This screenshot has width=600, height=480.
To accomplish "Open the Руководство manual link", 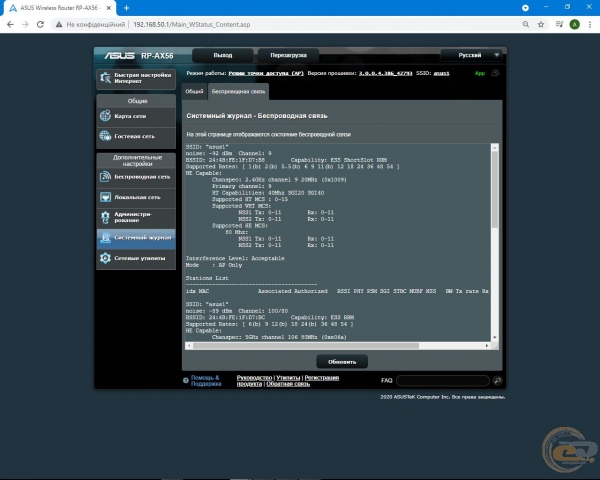I will [x=254, y=378].
